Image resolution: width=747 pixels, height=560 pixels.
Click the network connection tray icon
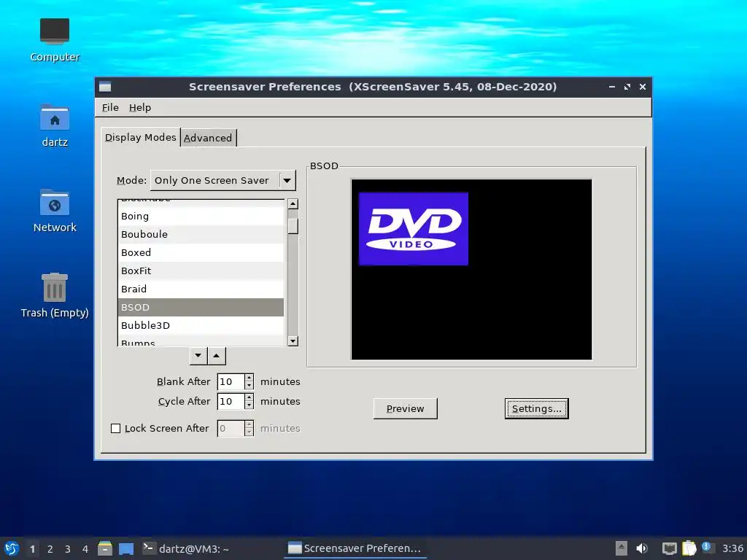670,548
